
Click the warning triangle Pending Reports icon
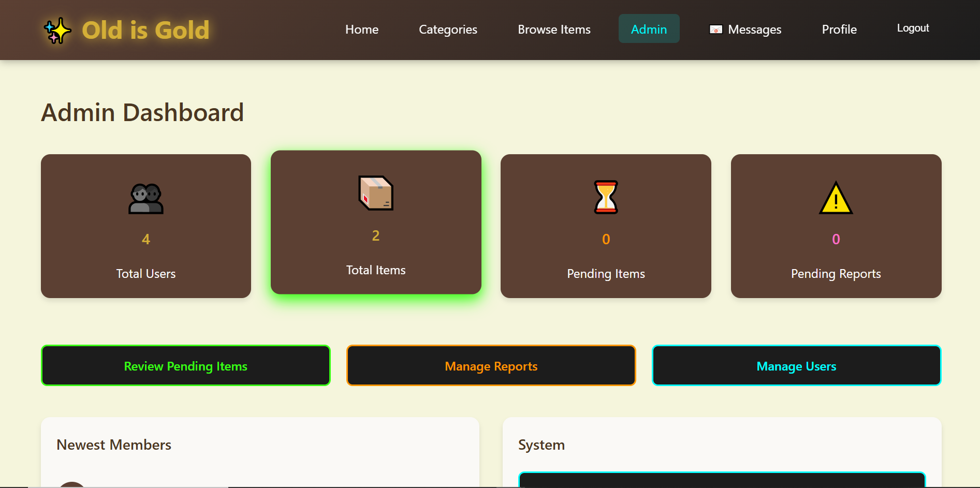click(x=836, y=198)
